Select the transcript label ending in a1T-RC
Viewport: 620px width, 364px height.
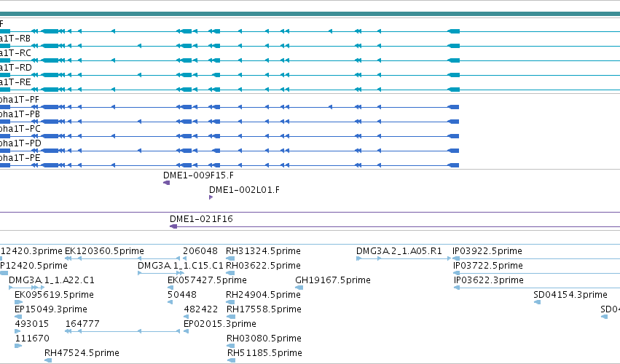coord(15,53)
